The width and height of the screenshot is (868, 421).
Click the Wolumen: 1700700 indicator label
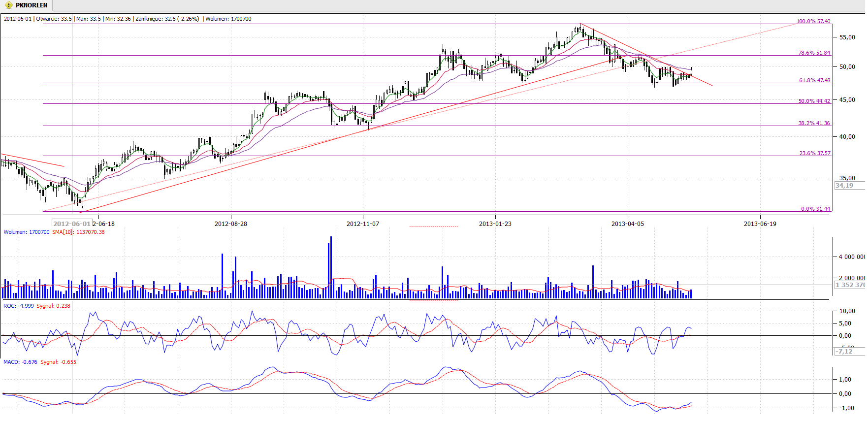pos(27,232)
